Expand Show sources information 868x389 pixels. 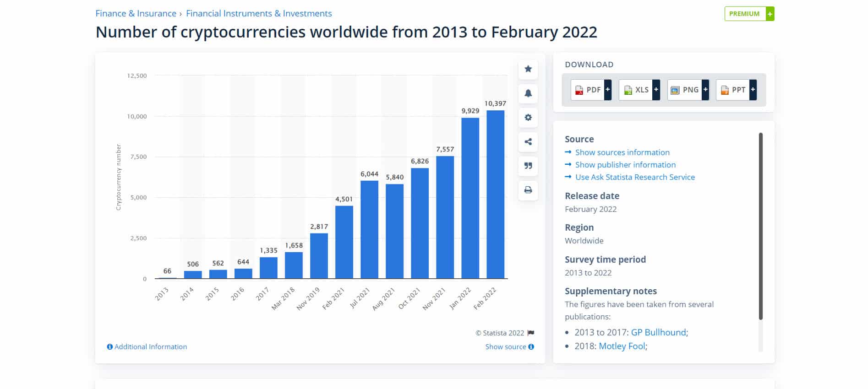click(622, 152)
